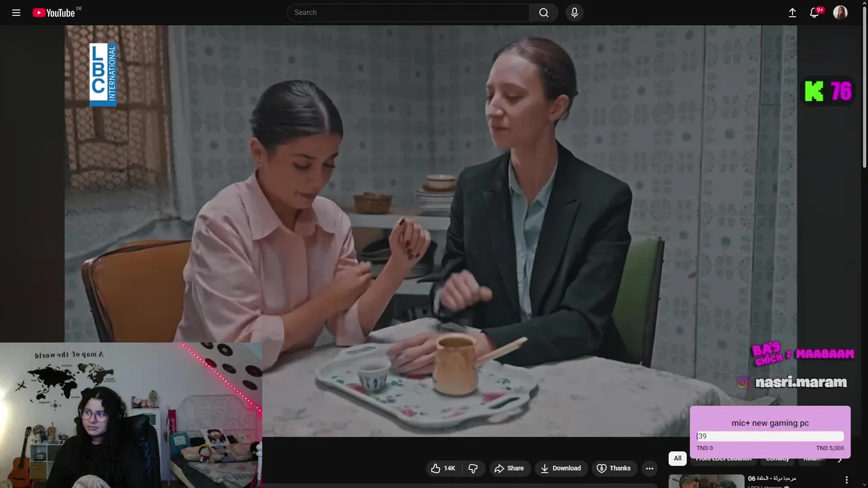Screen dimensions: 868x488
Task: Click the search magnifier button
Action: tap(544, 13)
